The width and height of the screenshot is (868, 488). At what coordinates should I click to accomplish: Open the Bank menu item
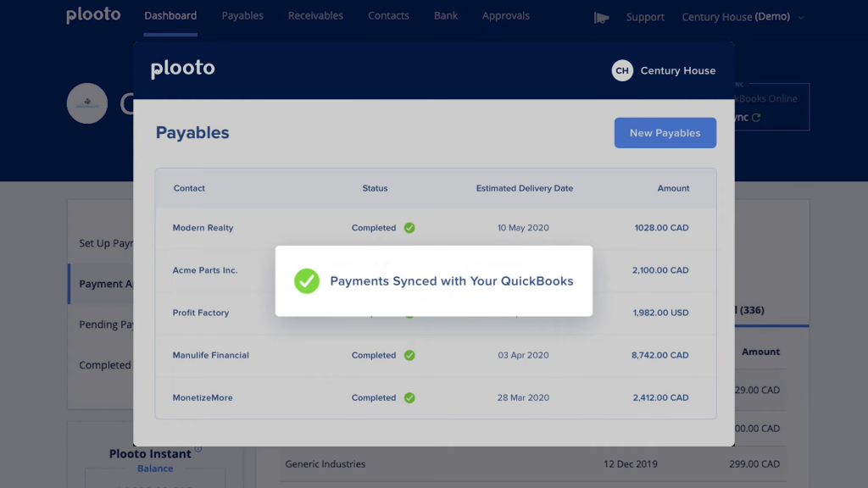[446, 15]
